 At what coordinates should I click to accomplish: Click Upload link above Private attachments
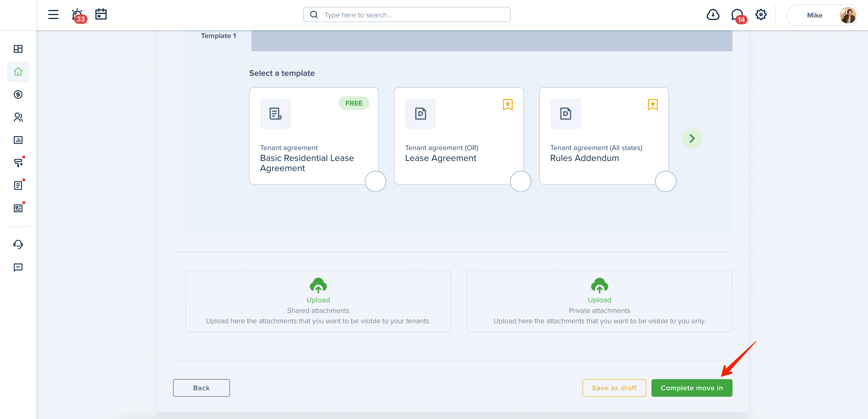click(x=599, y=300)
